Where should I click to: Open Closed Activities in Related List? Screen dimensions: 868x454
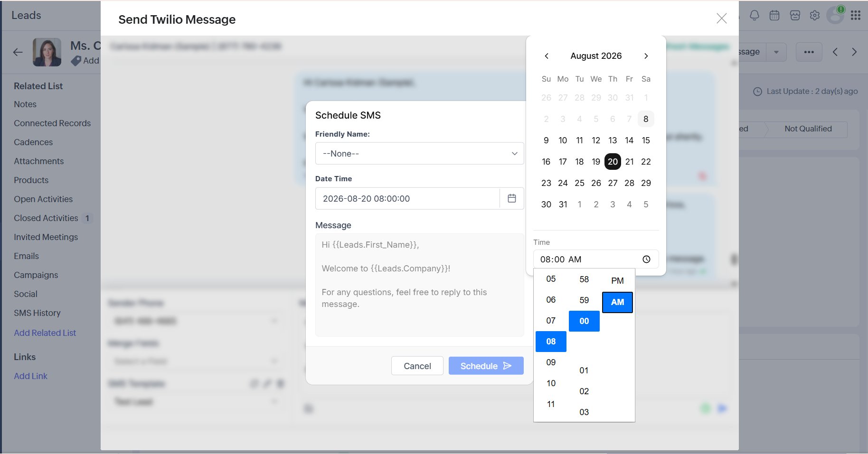tap(46, 218)
